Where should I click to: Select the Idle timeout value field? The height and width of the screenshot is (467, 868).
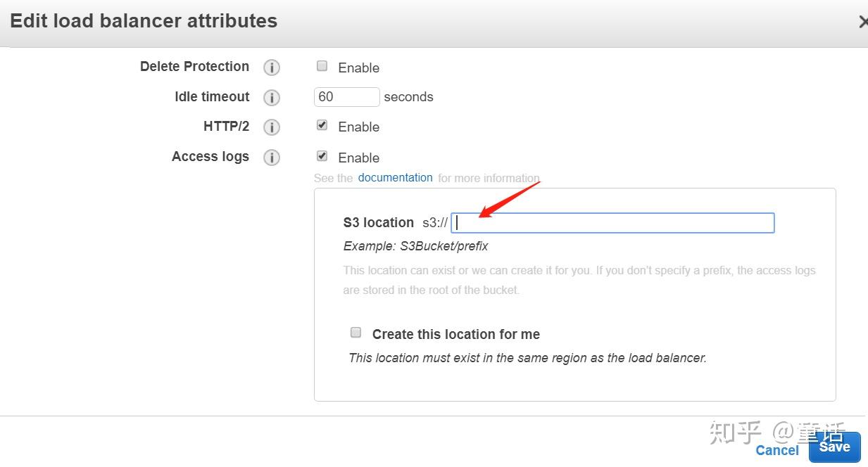click(x=346, y=96)
